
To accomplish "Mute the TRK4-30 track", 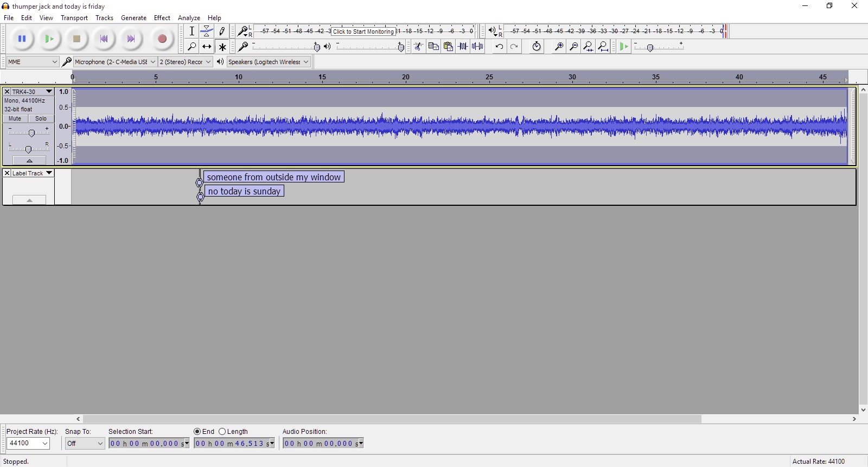I will (15, 118).
